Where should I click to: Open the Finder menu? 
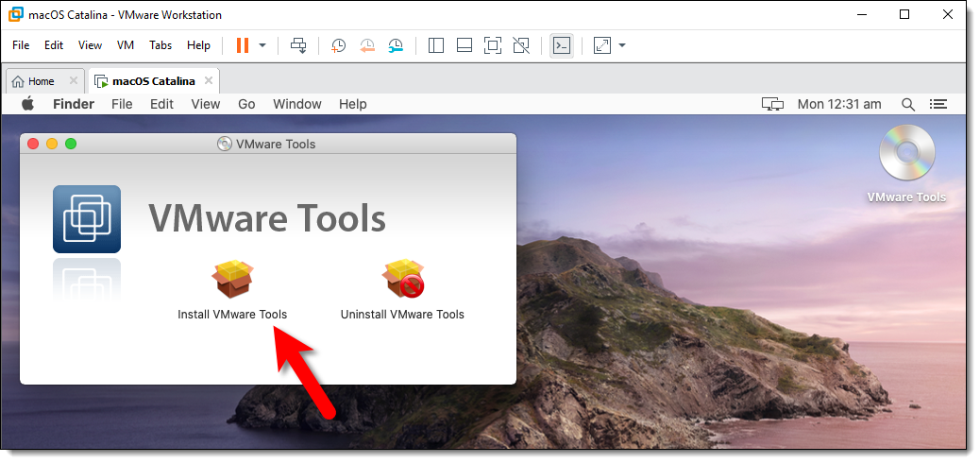tap(74, 104)
